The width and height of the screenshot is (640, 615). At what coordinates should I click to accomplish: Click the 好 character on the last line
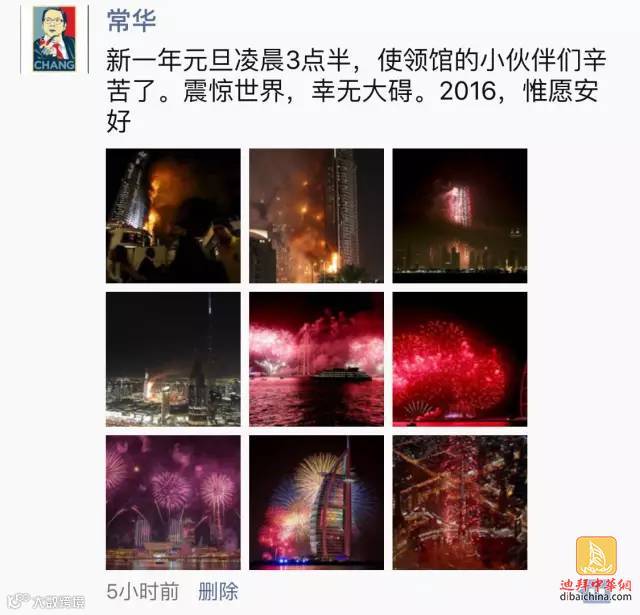click(x=119, y=121)
